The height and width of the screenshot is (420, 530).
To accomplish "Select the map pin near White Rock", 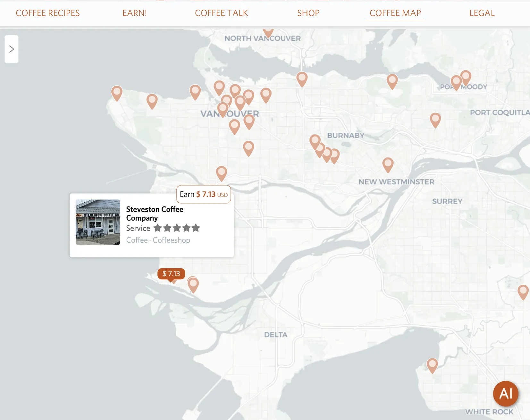I will pos(432,366).
